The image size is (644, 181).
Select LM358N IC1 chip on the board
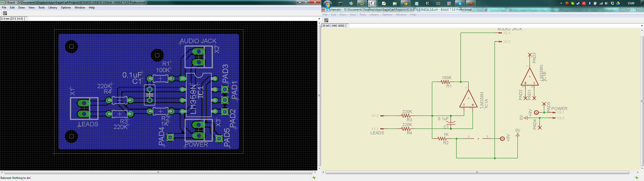point(199,95)
